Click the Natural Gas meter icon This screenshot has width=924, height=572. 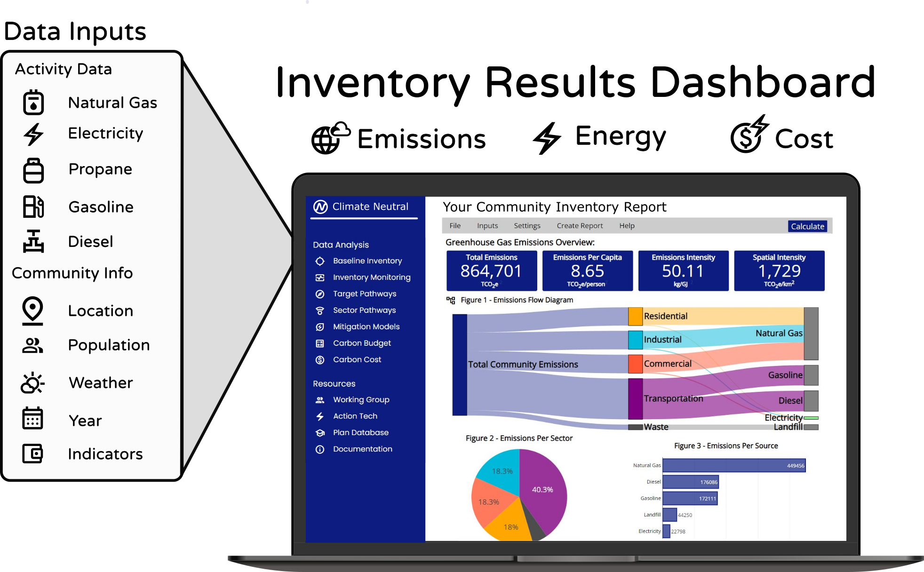coord(33,103)
